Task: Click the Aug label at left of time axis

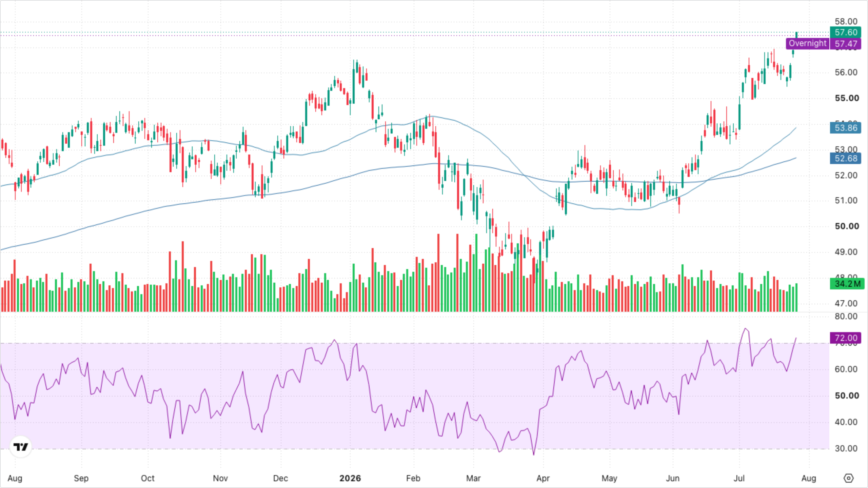Action: coord(15,478)
